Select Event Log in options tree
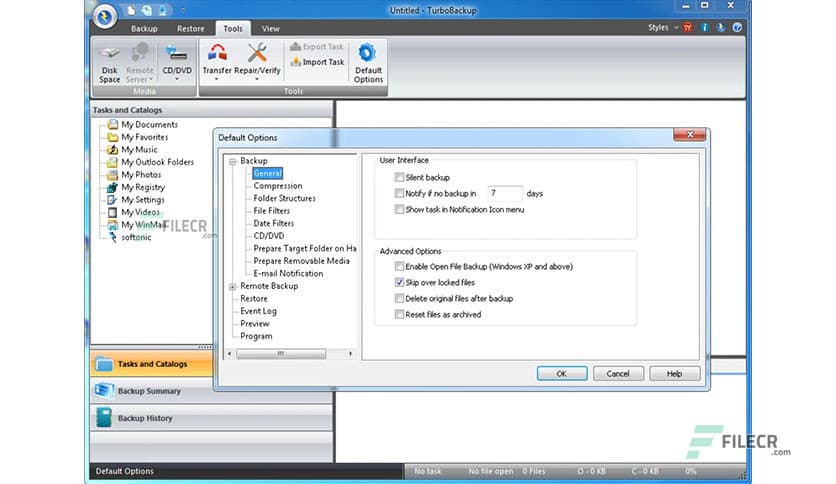836x484 pixels. point(258,311)
